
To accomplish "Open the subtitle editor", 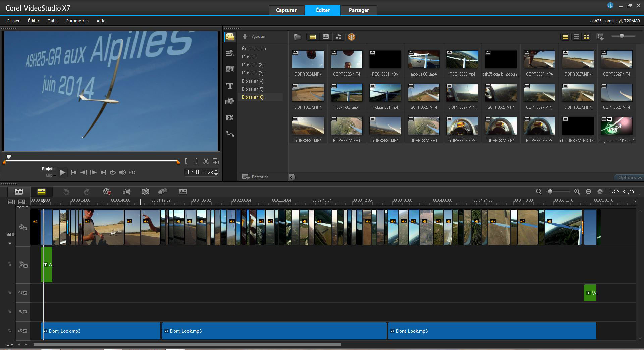I will pos(182,192).
